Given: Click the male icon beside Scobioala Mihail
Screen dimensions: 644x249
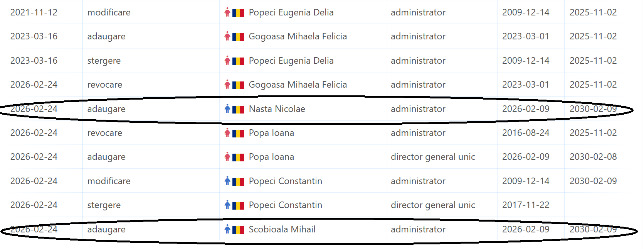Looking at the screenshot, I should point(227,229).
